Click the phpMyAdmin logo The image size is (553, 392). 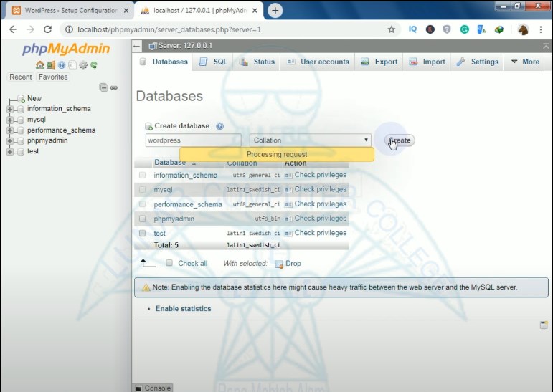coord(66,49)
